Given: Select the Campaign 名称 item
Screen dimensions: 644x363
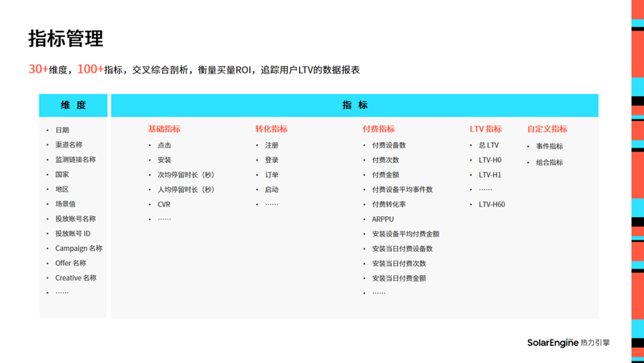Looking at the screenshot, I should pyautogui.click(x=79, y=248).
